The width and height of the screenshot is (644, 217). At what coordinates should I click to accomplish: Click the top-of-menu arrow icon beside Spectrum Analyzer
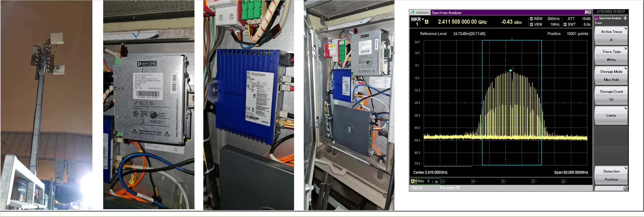(x=625, y=18)
